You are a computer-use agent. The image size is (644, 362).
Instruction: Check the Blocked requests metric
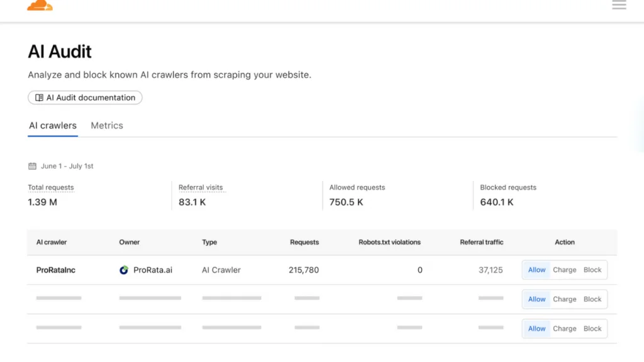[508, 187]
